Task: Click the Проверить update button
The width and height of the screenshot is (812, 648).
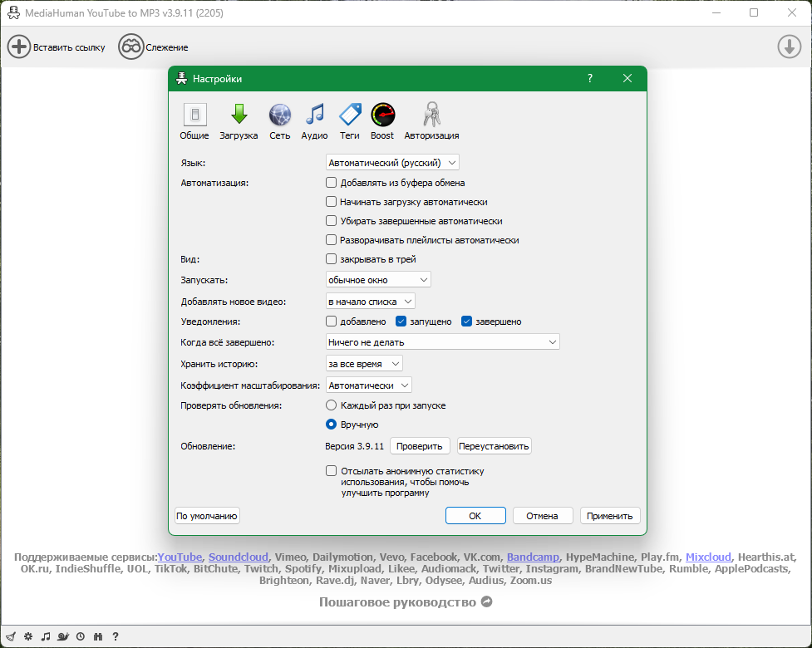Action: (420, 446)
